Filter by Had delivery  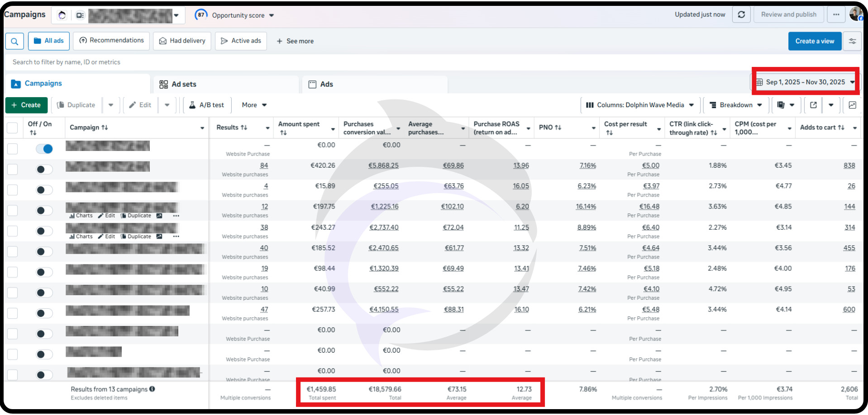pos(182,41)
